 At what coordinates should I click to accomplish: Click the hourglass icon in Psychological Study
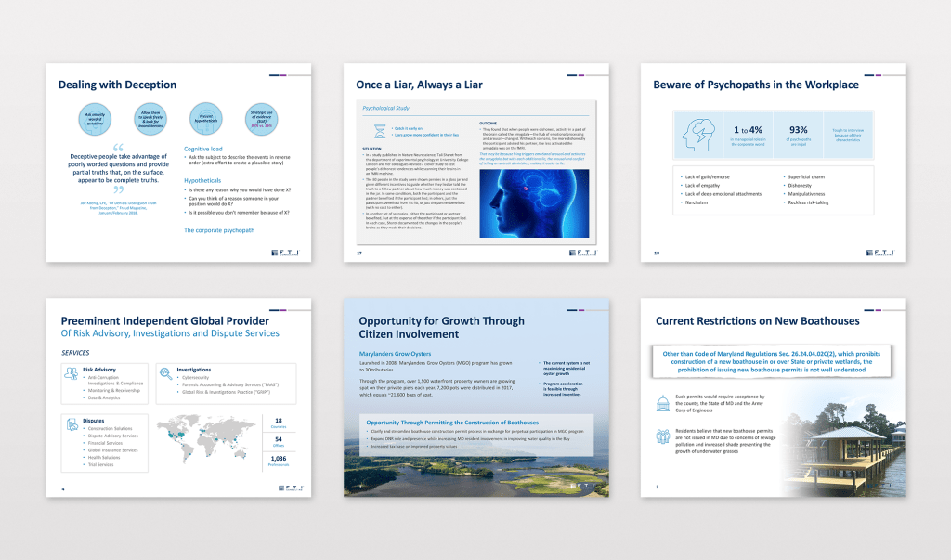click(369, 129)
